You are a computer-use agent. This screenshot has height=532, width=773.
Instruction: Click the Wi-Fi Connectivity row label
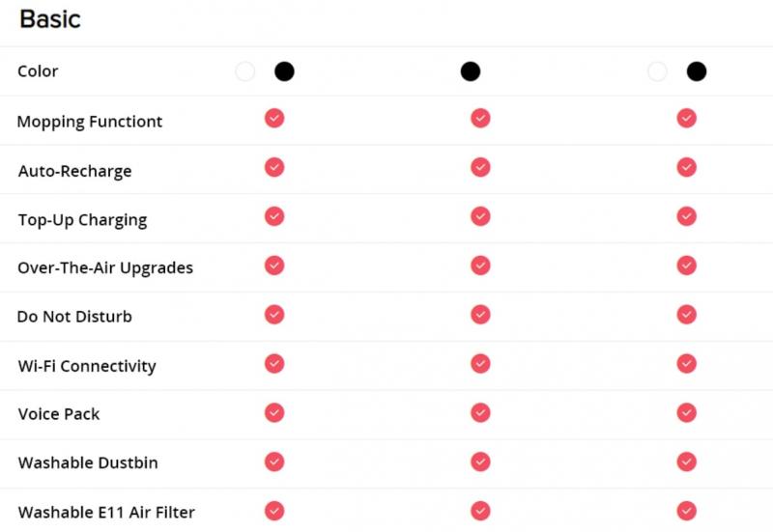(x=87, y=366)
